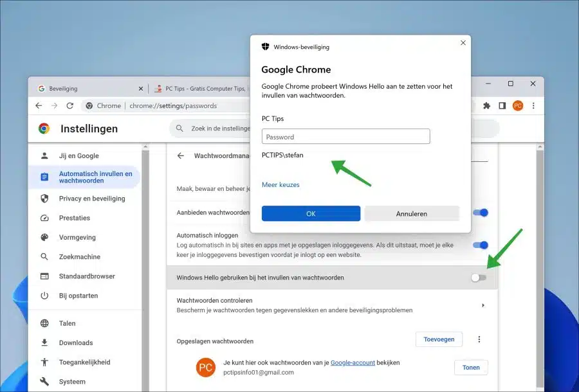Open Privacy en beveiliging section label
The image size is (579, 392).
(x=92, y=199)
